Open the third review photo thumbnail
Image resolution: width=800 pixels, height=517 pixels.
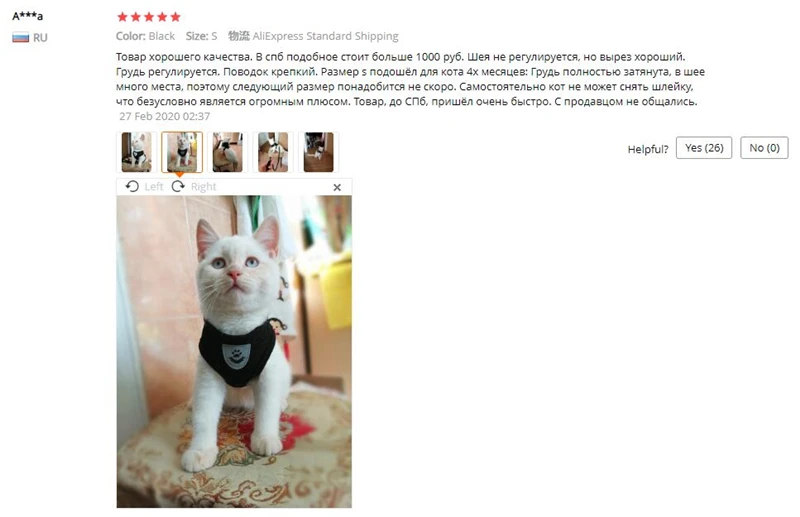pyautogui.click(x=228, y=152)
